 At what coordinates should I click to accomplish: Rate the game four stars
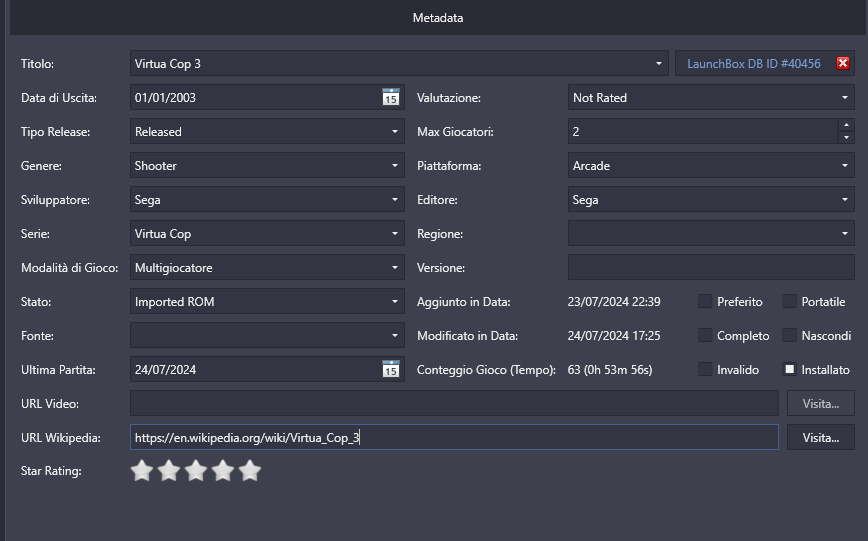(x=223, y=471)
